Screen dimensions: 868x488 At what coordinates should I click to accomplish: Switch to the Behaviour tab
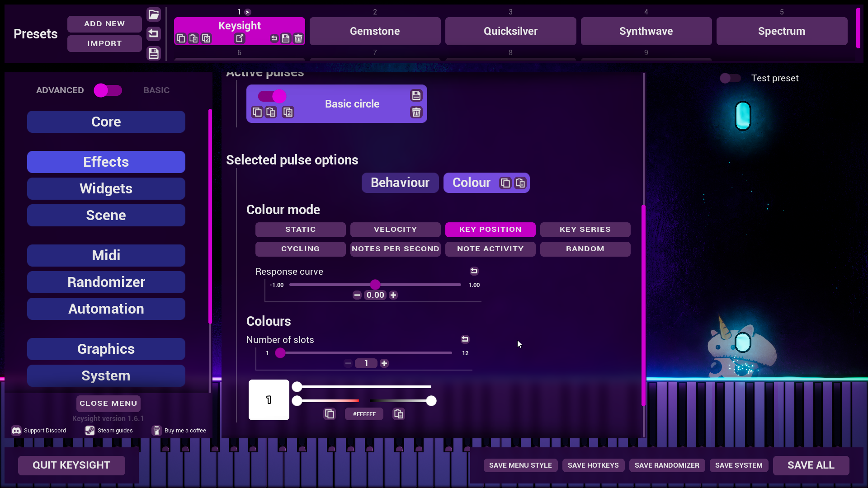click(400, 183)
